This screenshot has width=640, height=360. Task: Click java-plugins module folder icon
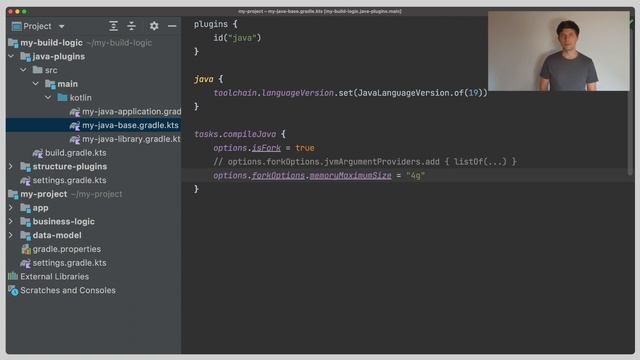pyautogui.click(x=25, y=56)
